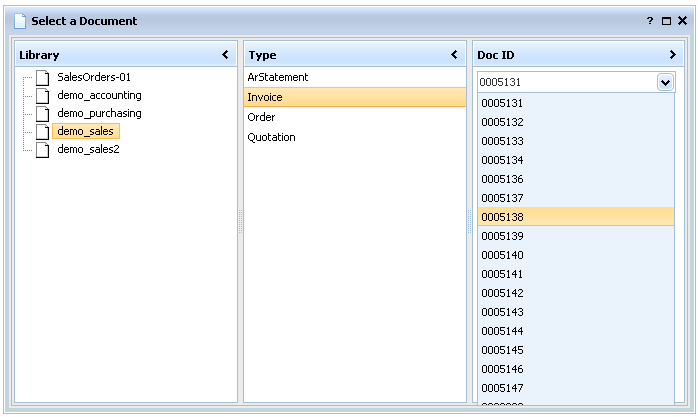
Task: Click the help question mark icon
Action: click(650, 21)
